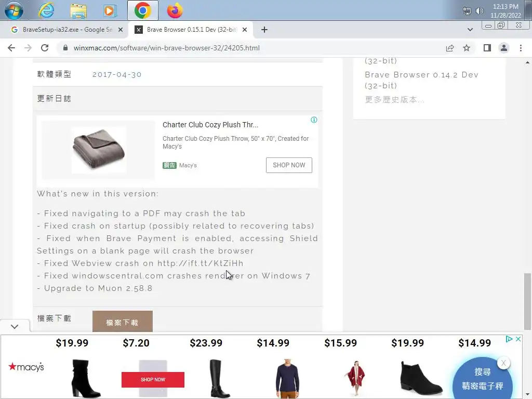532x399 pixels.
Task: Select the Chrome taskbar icon
Action: pos(142,10)
